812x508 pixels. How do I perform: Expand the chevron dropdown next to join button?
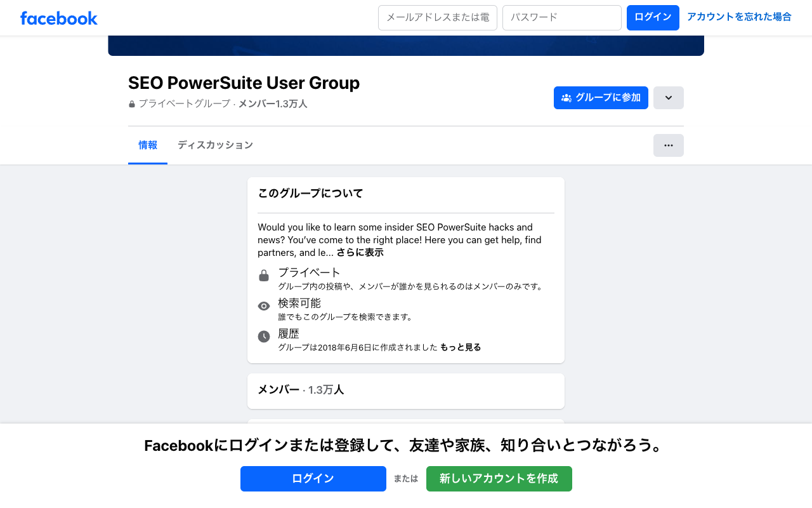(x=668, y=98)
